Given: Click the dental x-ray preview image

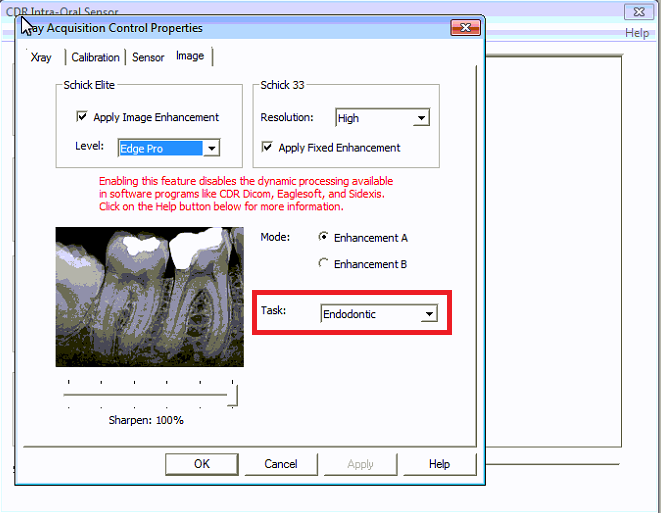Looking at the screenshot, I should 149,296.
